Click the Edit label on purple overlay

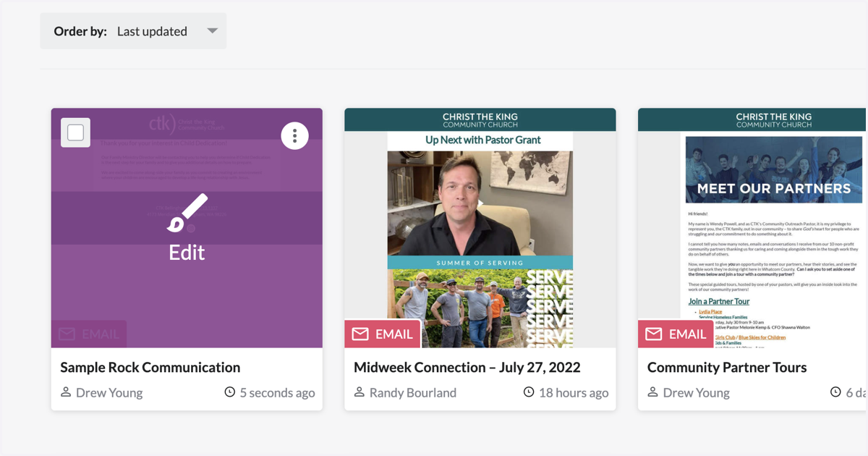pos(187,253)
